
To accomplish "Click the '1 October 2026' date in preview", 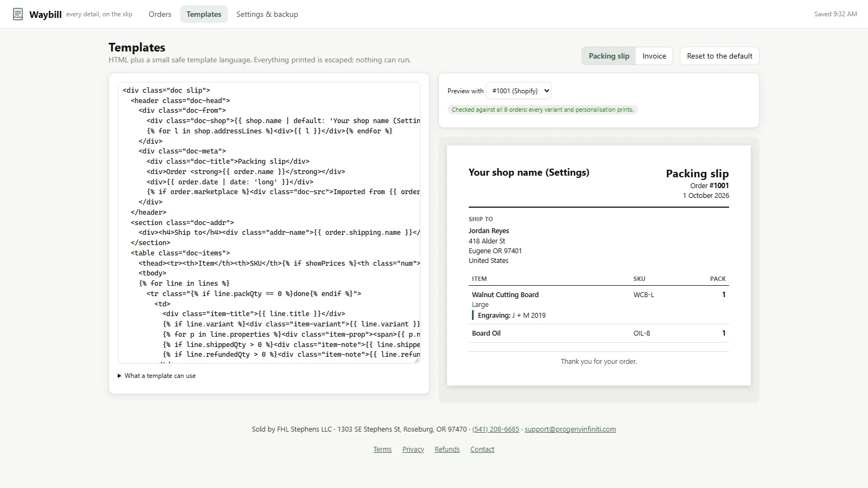I will point(706,196).
